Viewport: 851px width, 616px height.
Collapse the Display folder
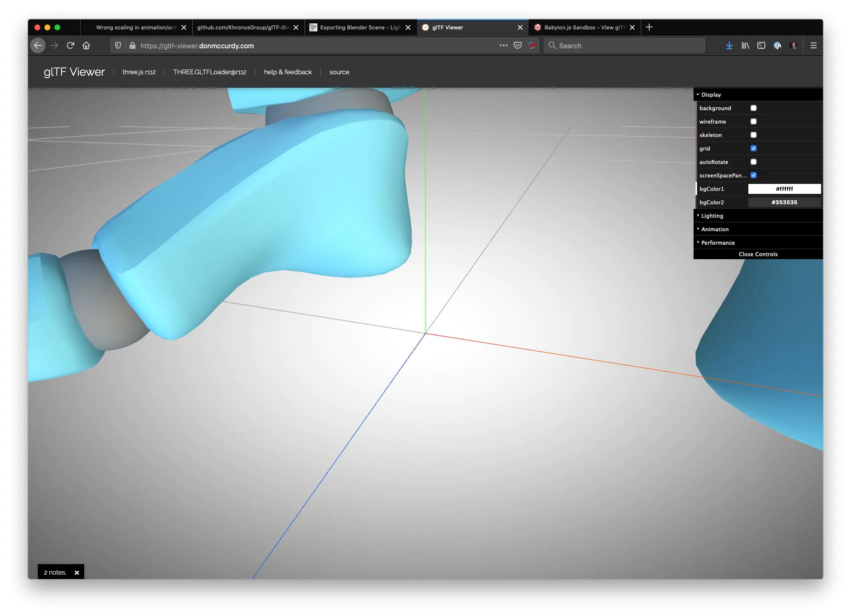point(758,95)
